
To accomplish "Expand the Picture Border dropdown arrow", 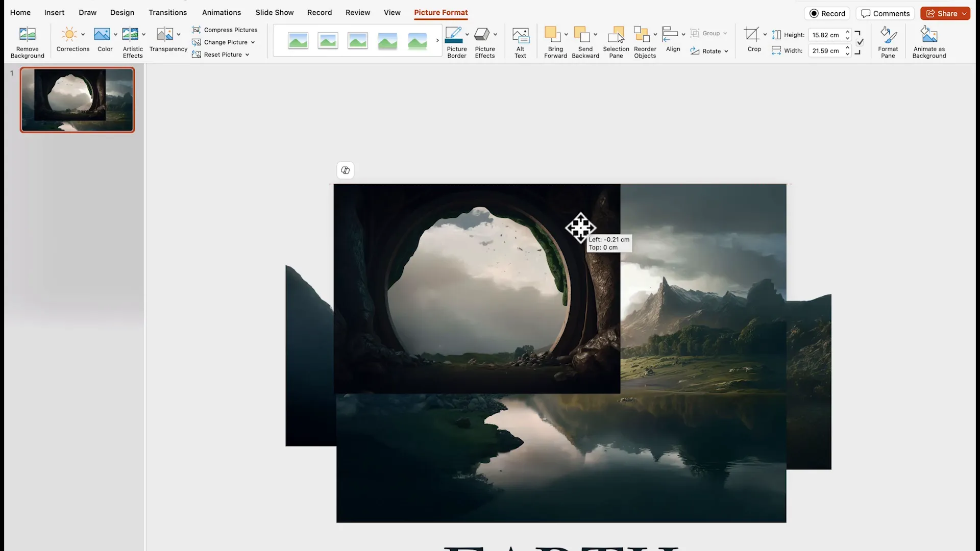I will click(467, 35).
